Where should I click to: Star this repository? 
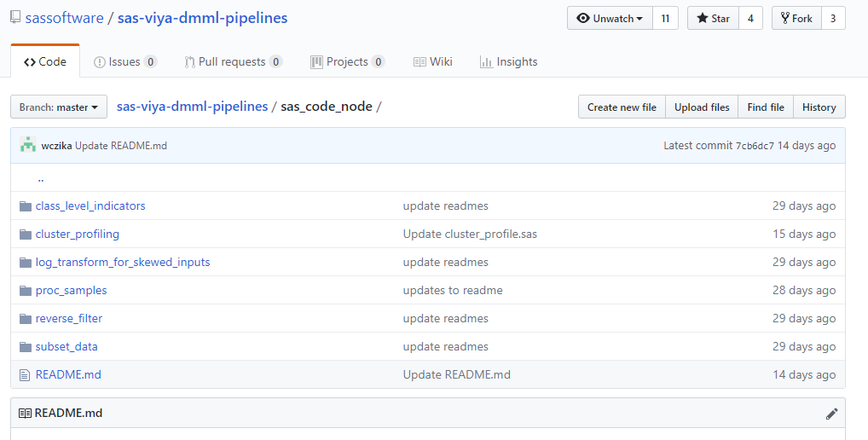pos(713,19)
